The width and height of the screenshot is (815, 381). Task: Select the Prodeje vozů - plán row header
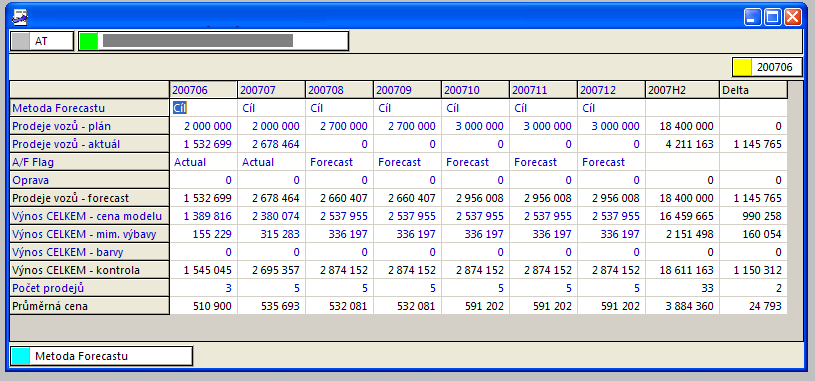pos(90,126)
